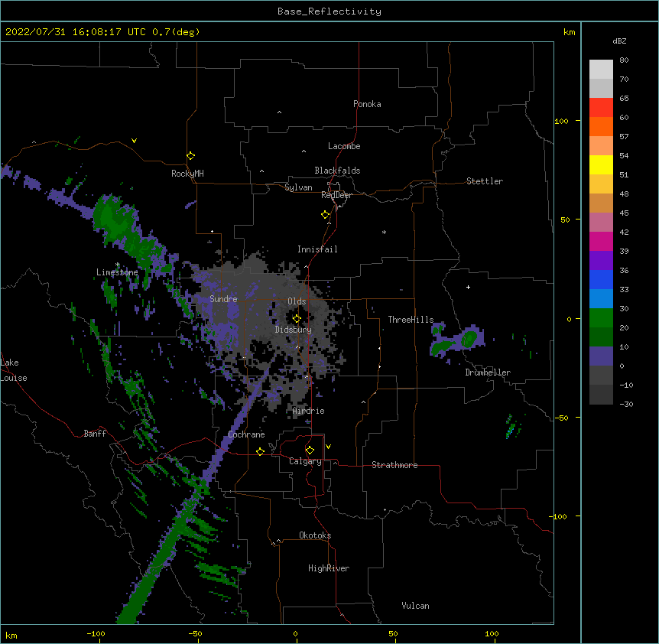Click the yellow station marker south of RedDeer
Screen dimensions: 659x644
[x=326, y=215]
